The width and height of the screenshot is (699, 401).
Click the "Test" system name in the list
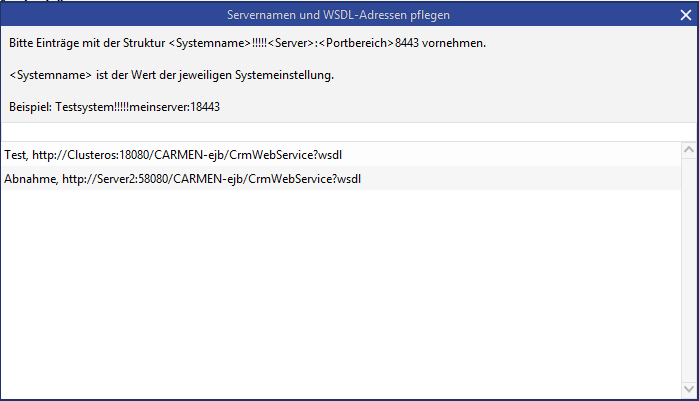[14, 154]
